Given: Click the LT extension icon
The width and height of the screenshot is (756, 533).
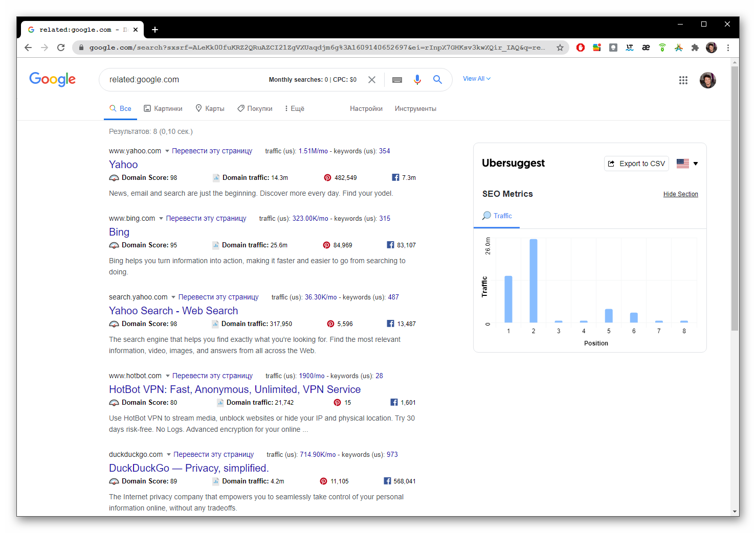Looking at the screenshot, I should (630, 48).
